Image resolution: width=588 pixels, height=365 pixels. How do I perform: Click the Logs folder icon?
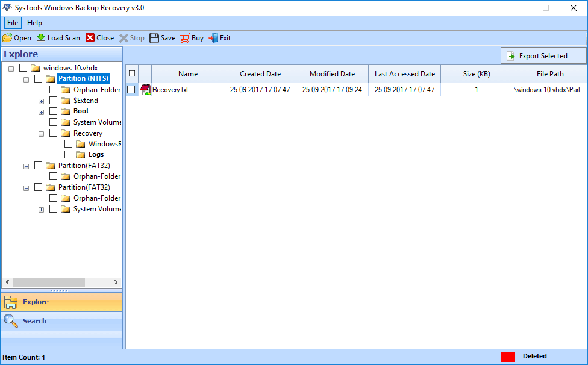pos(81,155)
